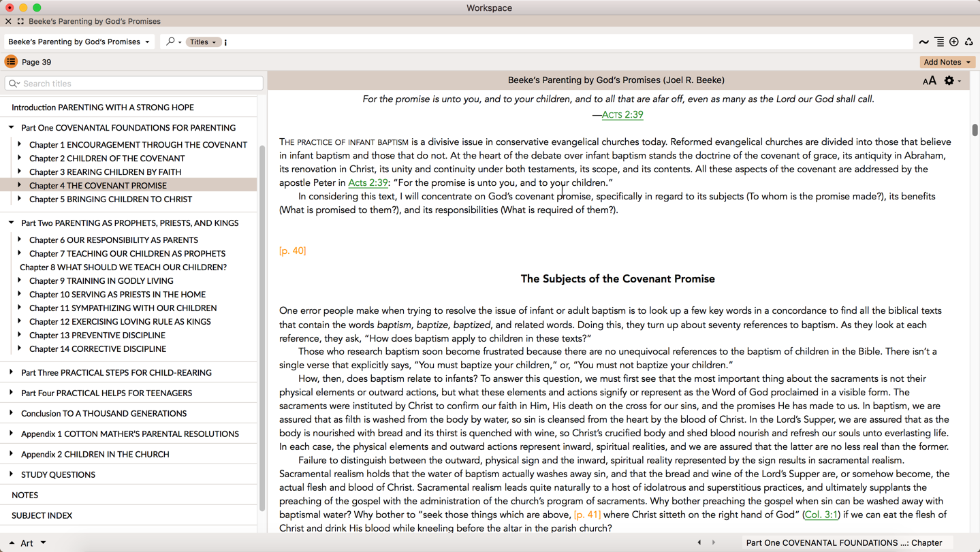Viewport: 980px width, 552px height.
Task: Click the [p. 40] page marker
Action: point(293,251)
